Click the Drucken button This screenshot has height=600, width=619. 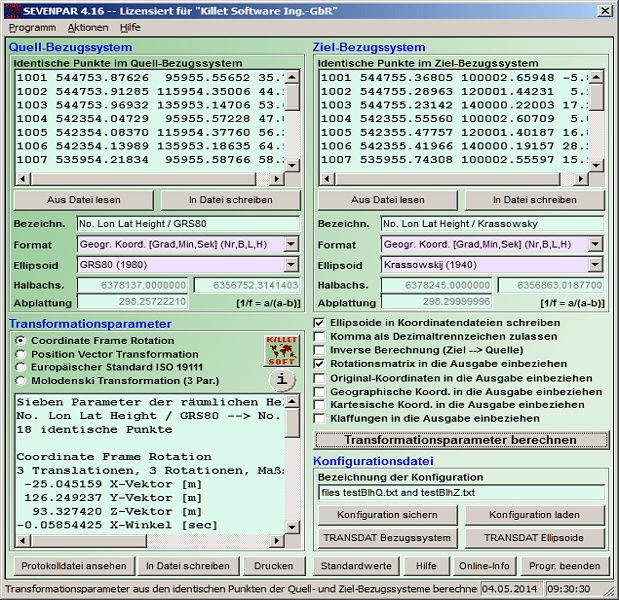[x=274, y=566]
